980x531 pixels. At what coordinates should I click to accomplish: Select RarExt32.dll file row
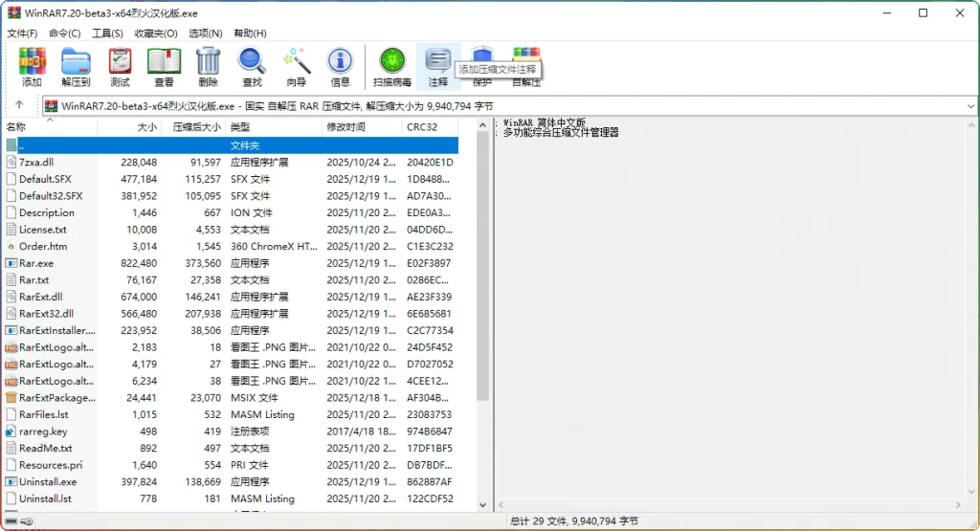(232, 314)
